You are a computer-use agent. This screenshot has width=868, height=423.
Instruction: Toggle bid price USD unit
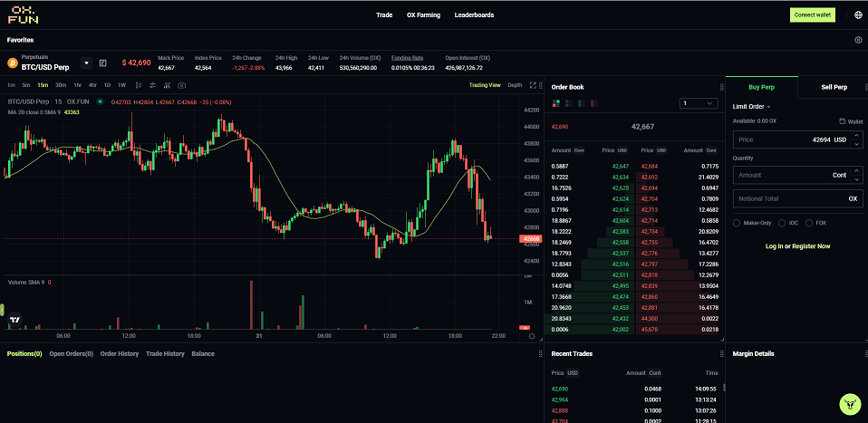click(622, 150)
